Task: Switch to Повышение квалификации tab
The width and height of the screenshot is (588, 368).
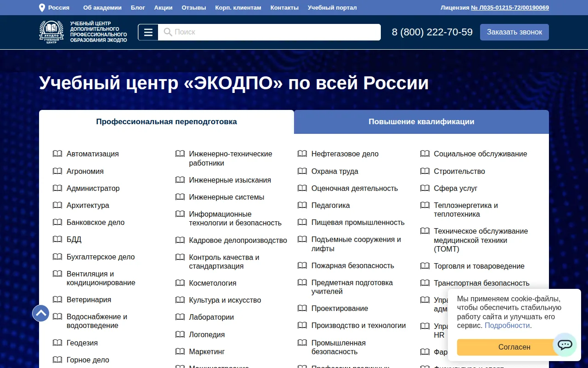Action: click(421, 122)
